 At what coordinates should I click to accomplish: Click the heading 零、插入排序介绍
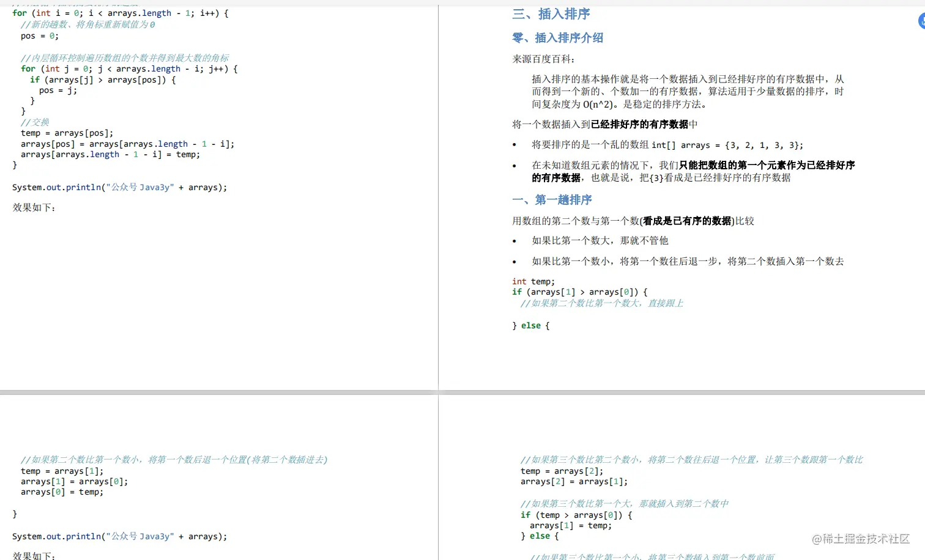(557, 38)
